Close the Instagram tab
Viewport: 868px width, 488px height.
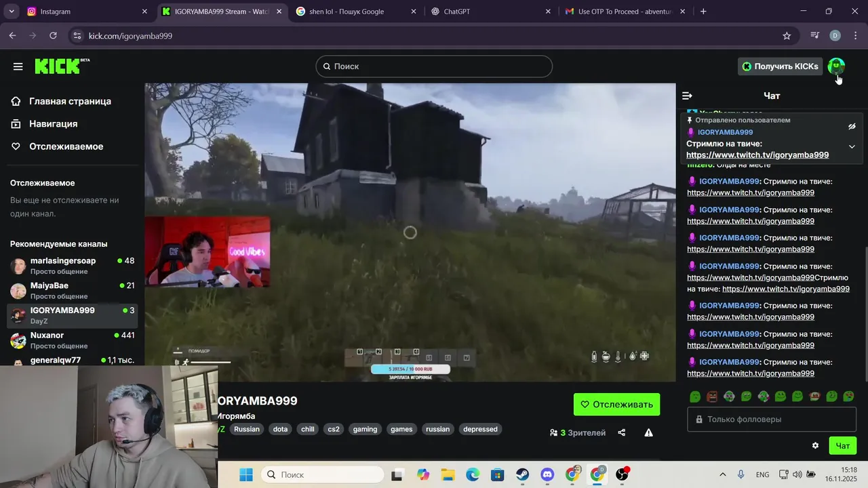(144, 12)
